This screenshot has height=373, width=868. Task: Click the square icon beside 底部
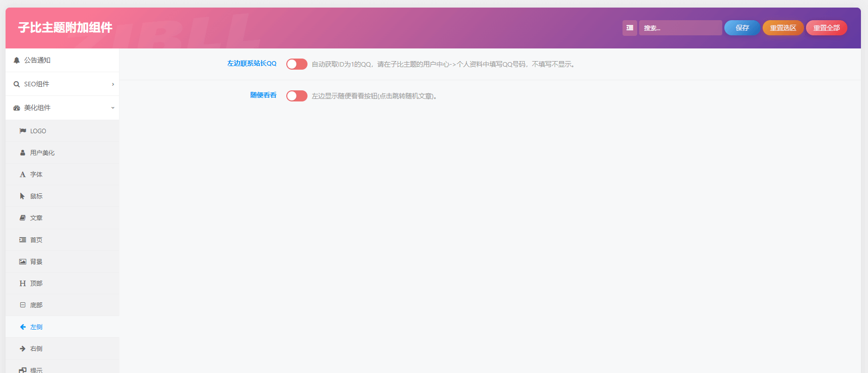point(23,305)
